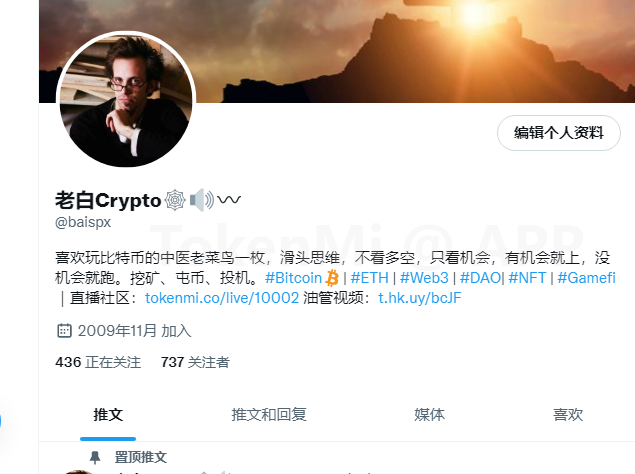This screenshot has height=474, width=635.
Task: Click the spider web emoji after 老白Crypto
Action: tap(175, 200)
